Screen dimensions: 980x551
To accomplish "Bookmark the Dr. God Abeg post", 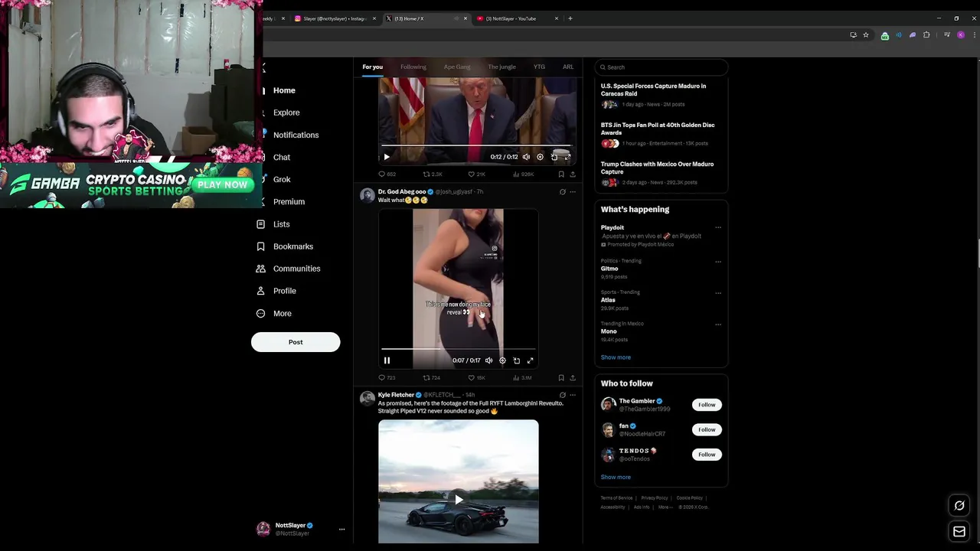I will coord(561,378).
